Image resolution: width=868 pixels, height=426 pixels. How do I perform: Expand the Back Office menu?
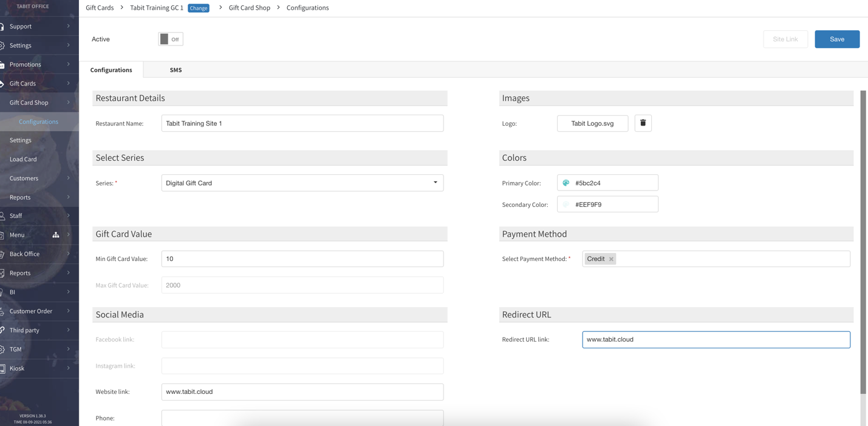coord(68,254)
